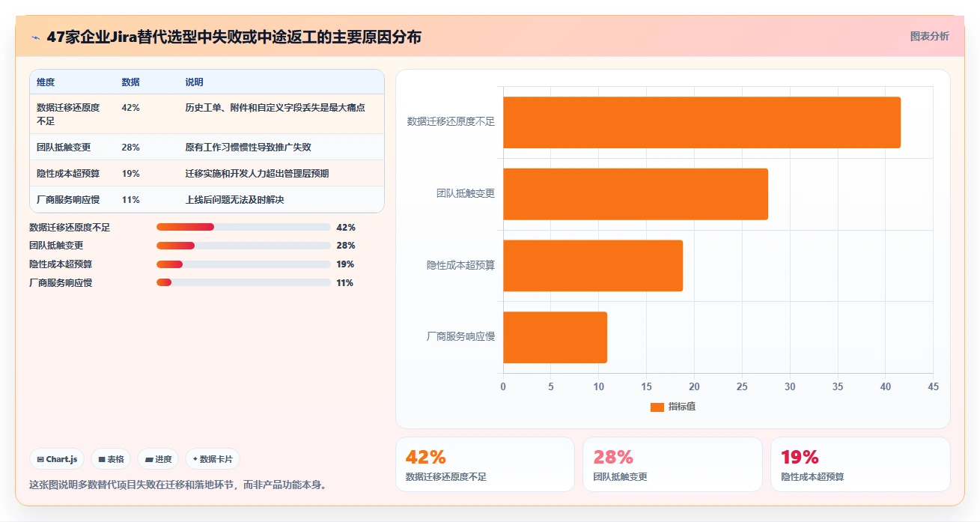The height and width of the screenshot is (522, 980).
Task: Click the 数据迁移还原度不足 progress bar
Action: tap(243, 227)
